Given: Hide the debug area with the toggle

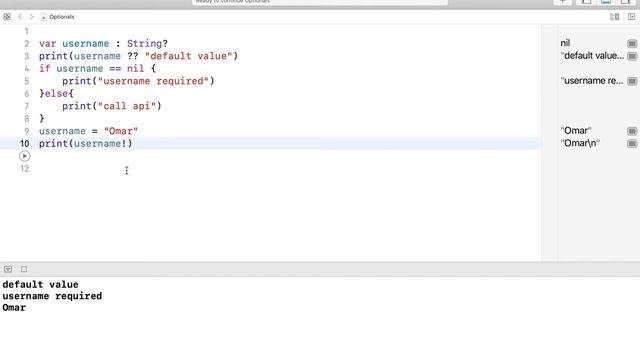Looking at the screenshot, I should point(8,269).
